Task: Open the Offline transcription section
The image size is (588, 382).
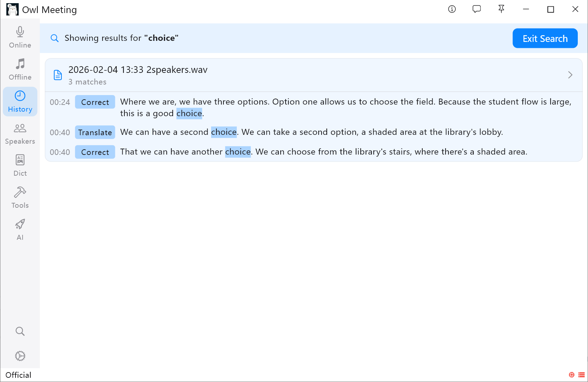Action: (20, 69)
